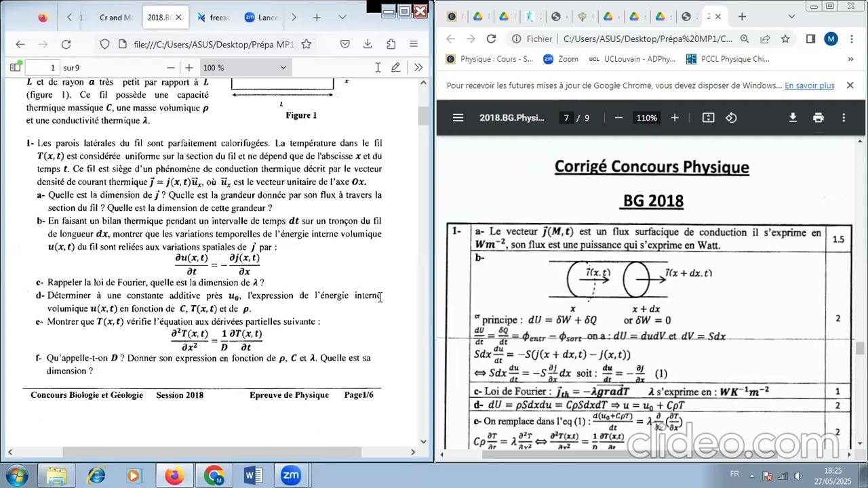This screenshot has height=488, width=868.
Task: Zoom out in the Chrome PDF viewer
Action: pyautogui.click(x=618, y=117)
